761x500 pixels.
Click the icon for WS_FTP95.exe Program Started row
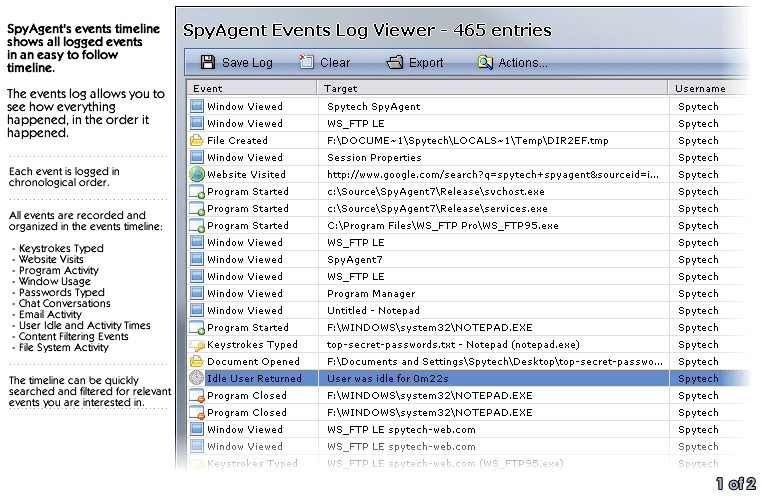tap(197, 226)
